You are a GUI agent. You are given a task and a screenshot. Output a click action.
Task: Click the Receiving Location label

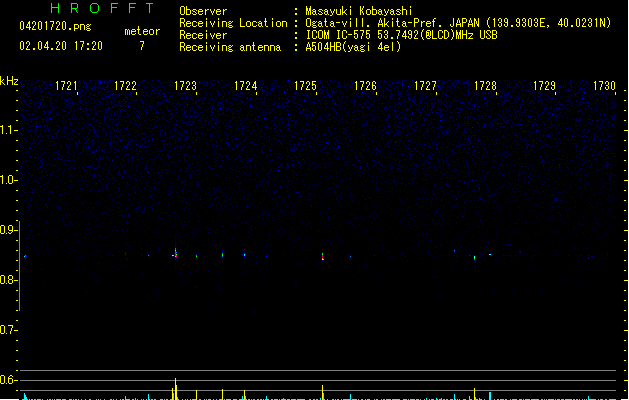coord(233,23)
